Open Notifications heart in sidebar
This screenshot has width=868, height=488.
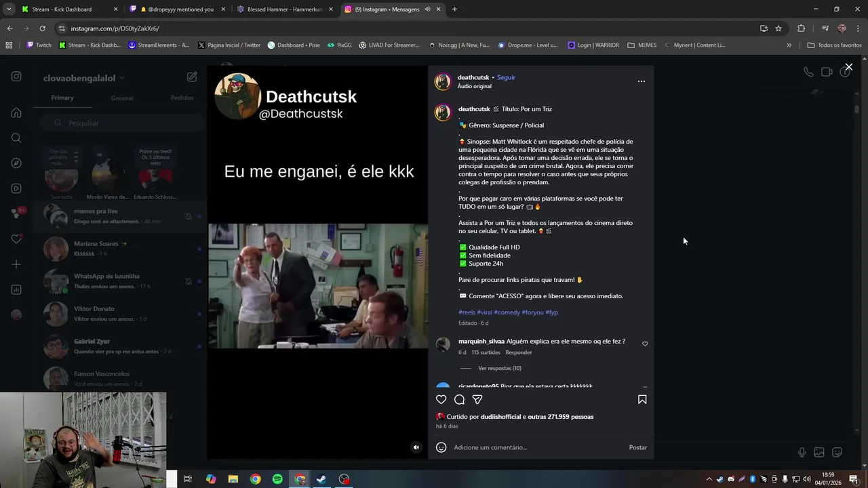[16, 239]
